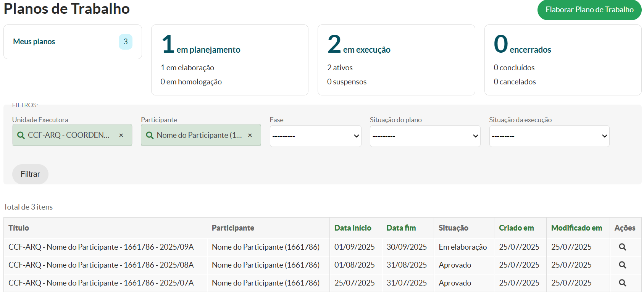Click search icon in Unidade Executora field
The image size is (644, 297).
(x=21, y=135)
